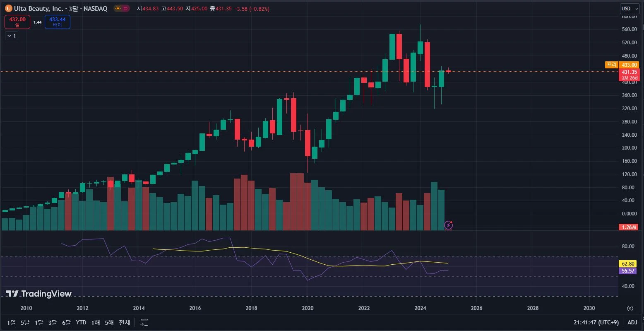
Task: Click the TradingView logo
Action: coord(39,294)
